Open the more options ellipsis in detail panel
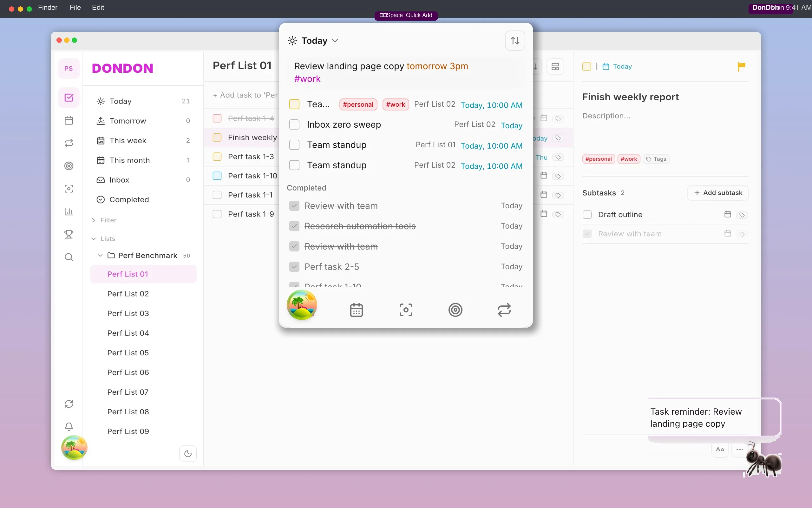 click(740, 449)
